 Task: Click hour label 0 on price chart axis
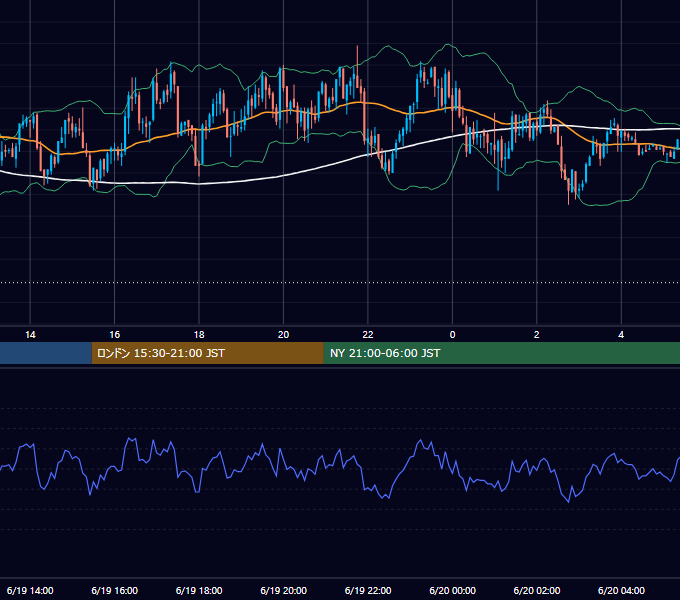click(452, 335)
